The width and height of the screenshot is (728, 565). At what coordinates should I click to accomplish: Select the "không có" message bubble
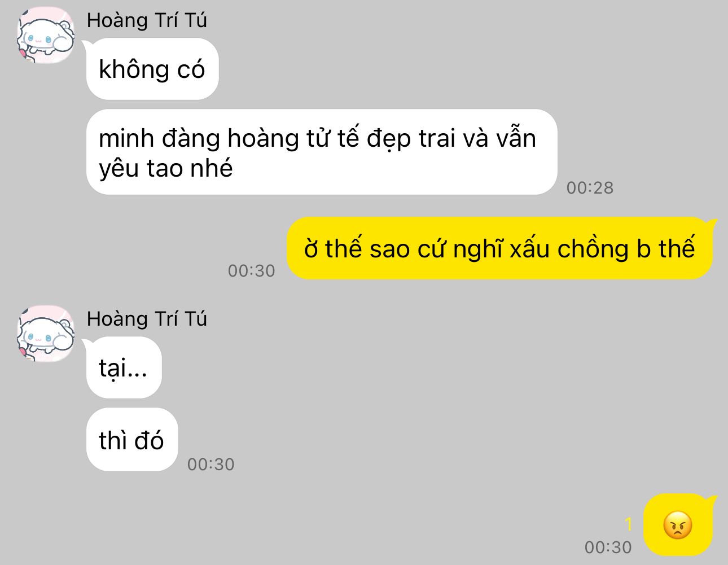(152, 69)
